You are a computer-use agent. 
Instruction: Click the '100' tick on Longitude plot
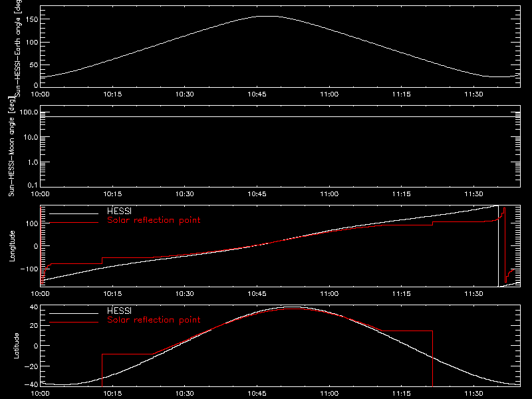coord(31,223)
